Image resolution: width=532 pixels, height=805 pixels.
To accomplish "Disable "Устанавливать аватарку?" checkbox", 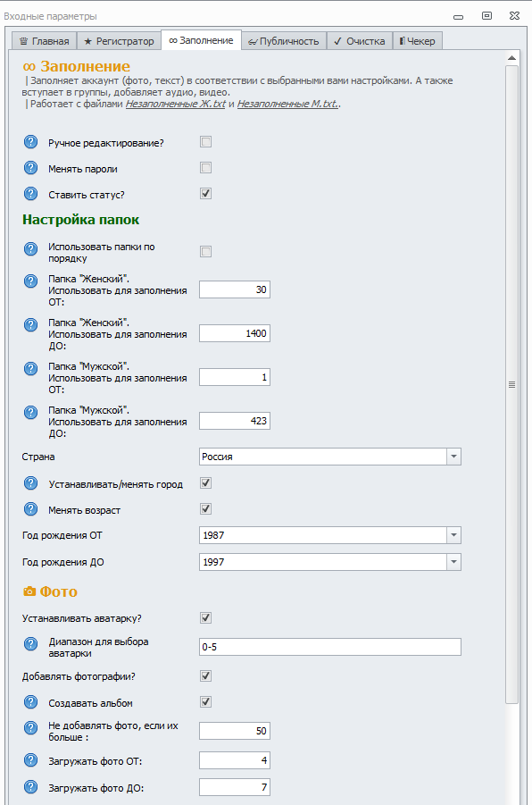I will point(205,617).
